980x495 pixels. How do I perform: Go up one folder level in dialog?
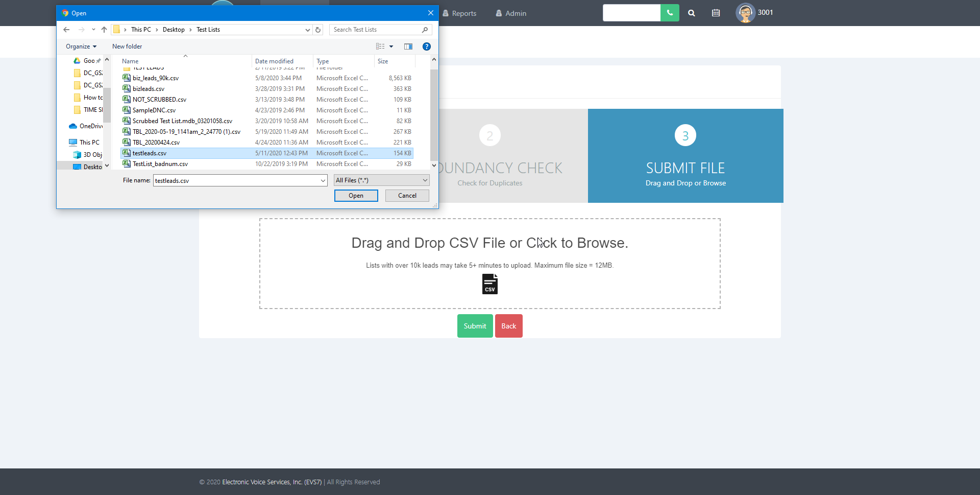pos(104,30)
